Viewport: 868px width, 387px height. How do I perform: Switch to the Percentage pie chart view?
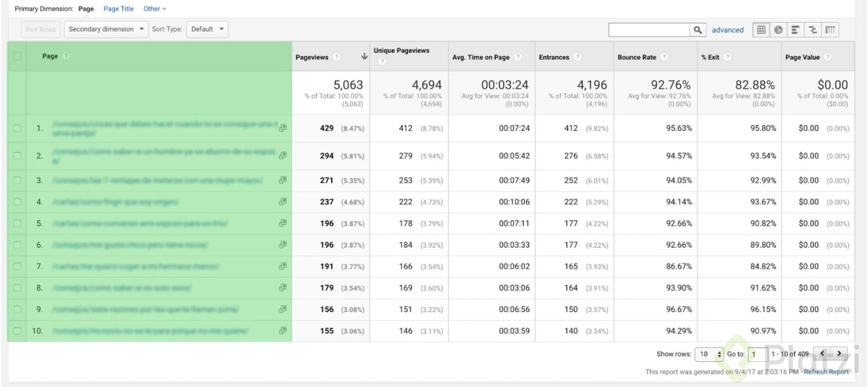pyautogui.click(x=778, y=30)
